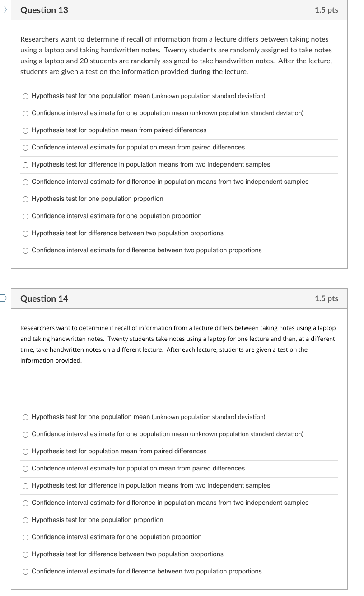Pick "Confidence interval estimate for one population proportion" in Question 14
The height and width of the screenshot is (596, 364).
[x=26, y=537]
